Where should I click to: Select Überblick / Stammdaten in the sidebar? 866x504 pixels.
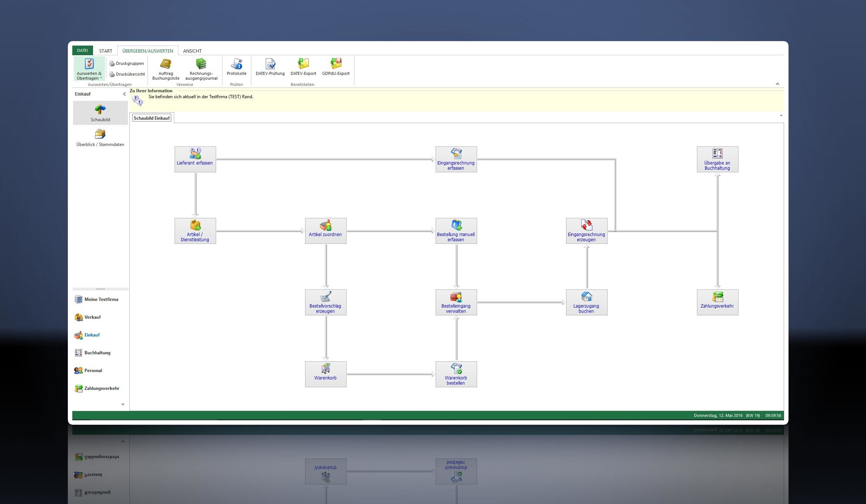[100, 138]
